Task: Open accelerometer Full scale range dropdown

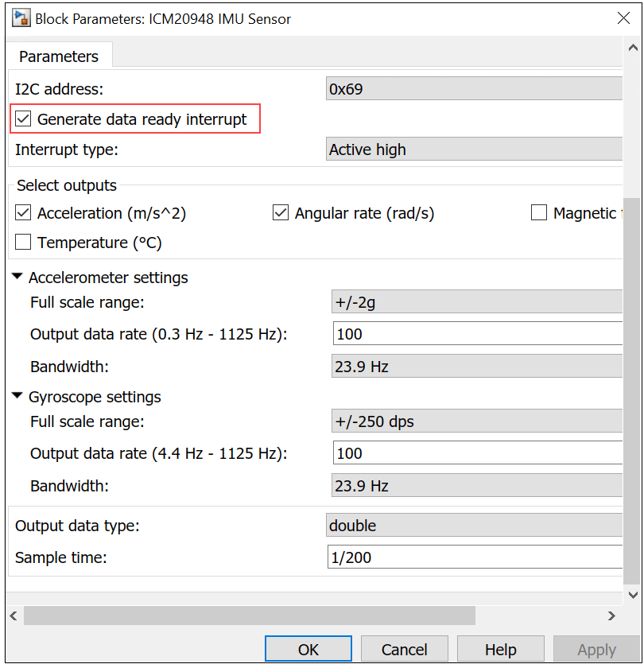Action: pyautogui.click(x=475, y=302)
